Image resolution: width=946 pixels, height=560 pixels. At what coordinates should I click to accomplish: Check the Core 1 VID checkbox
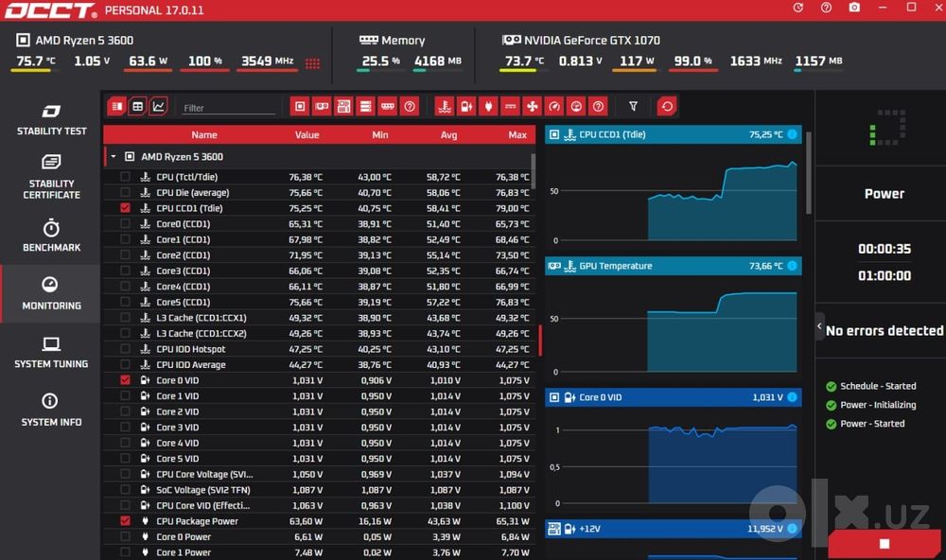(x=125, y=395)
